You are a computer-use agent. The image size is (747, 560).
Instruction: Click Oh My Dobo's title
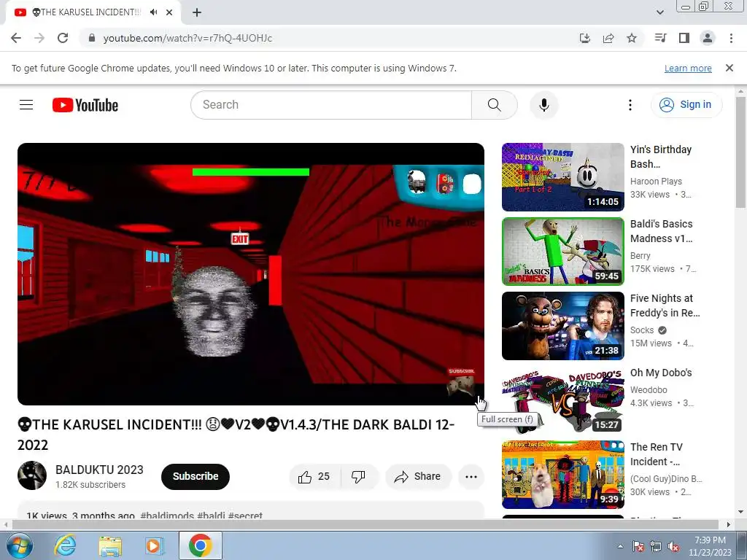click(661, 373)
